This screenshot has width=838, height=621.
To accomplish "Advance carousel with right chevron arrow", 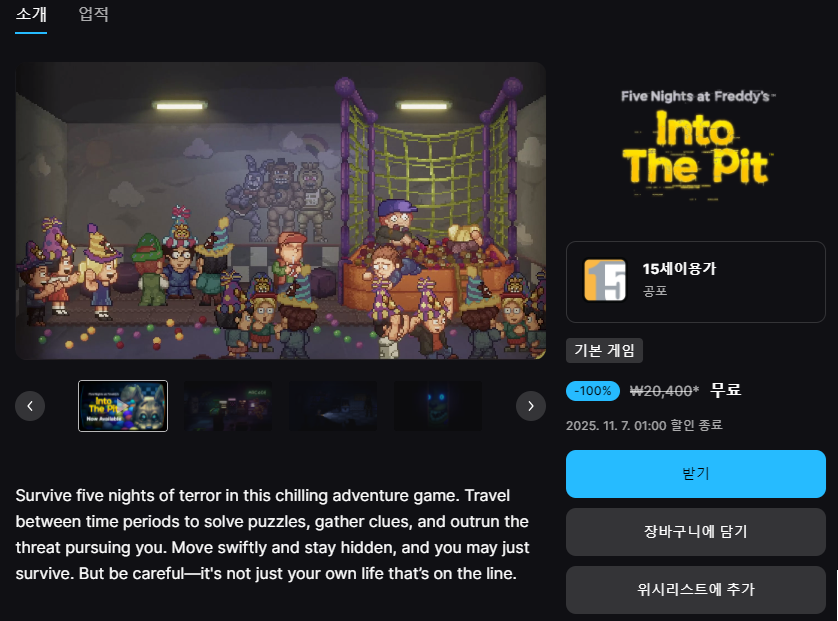I will coord(531,406).
